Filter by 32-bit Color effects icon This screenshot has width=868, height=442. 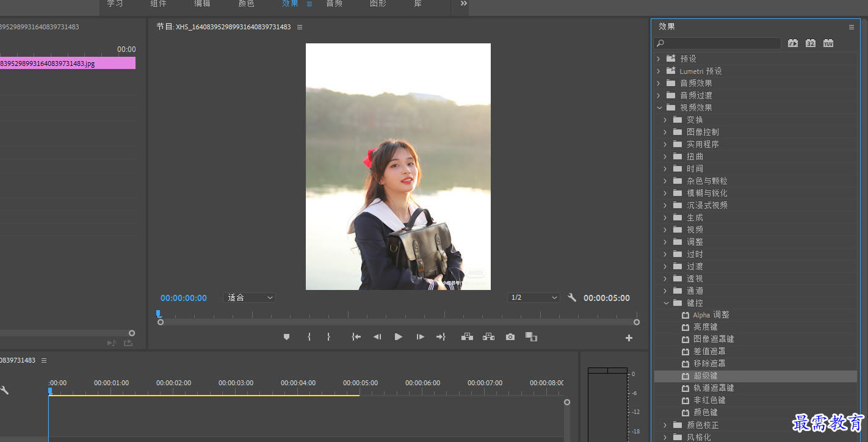click(x=811, y=43)
